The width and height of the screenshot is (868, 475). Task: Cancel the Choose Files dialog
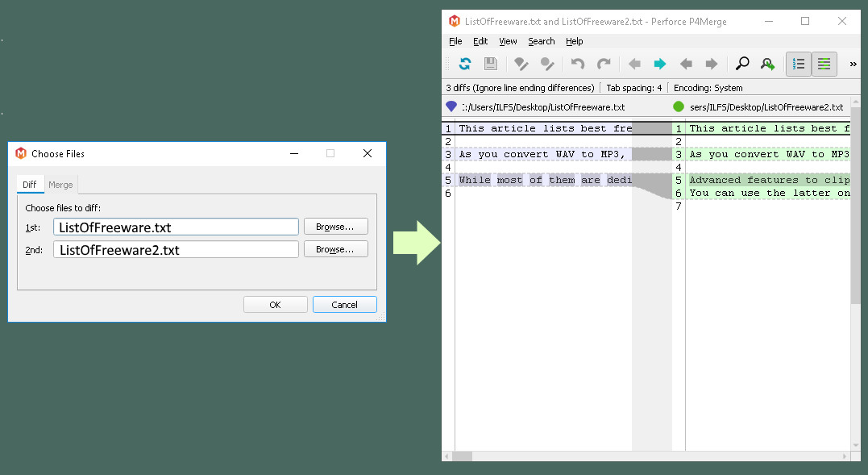pyautogui.click(x=344, y=305)
